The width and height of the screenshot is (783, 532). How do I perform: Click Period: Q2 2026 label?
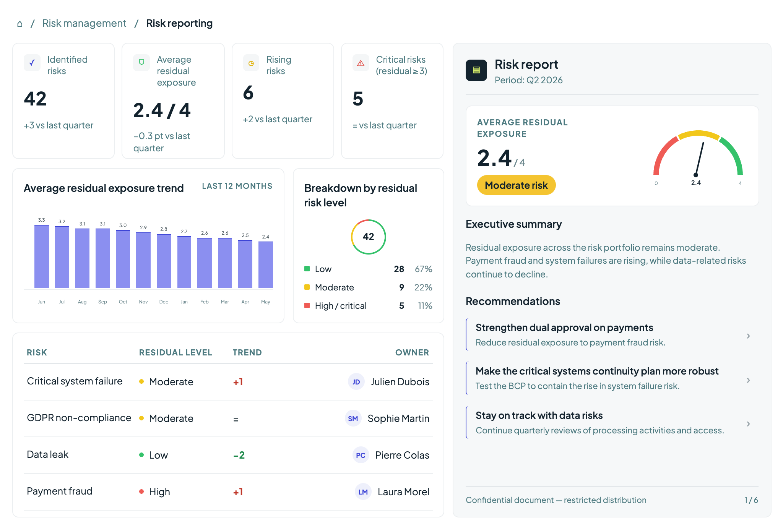[528, 80]
